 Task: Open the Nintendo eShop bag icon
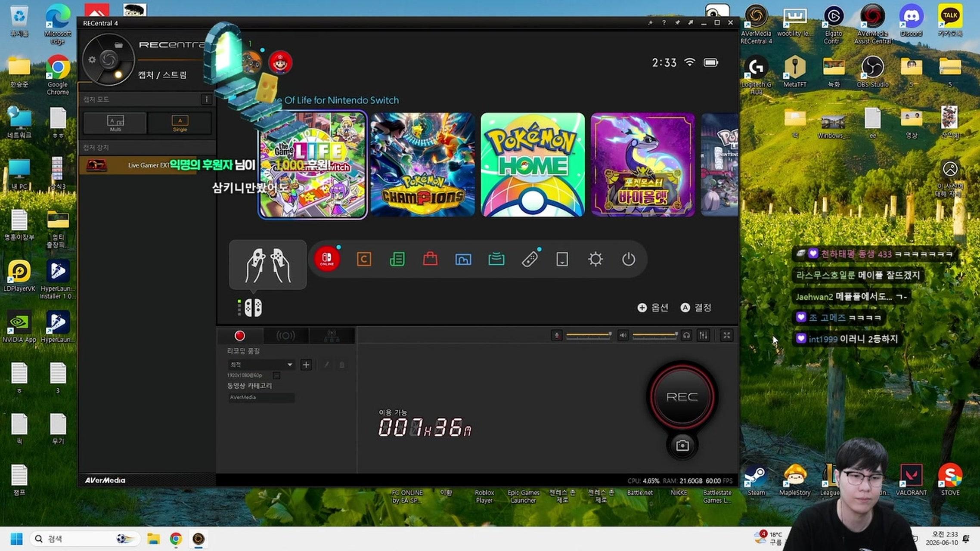[x=430, y=259]
